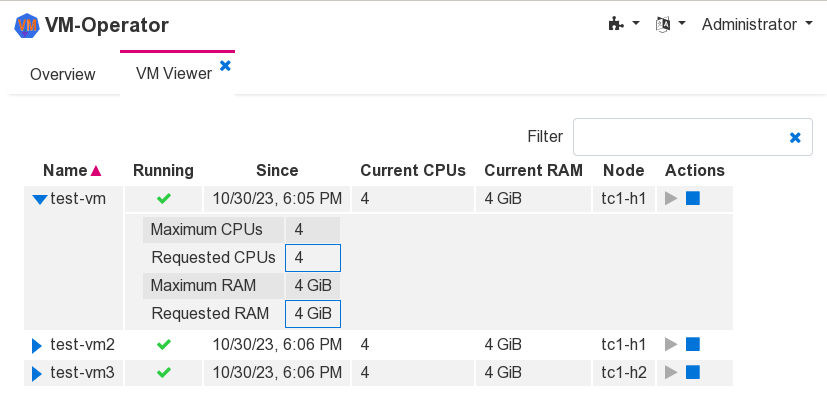This screenshot has height=409, width=827.
Task: Expand the test-vm2 row details
Action: (37, 346)
